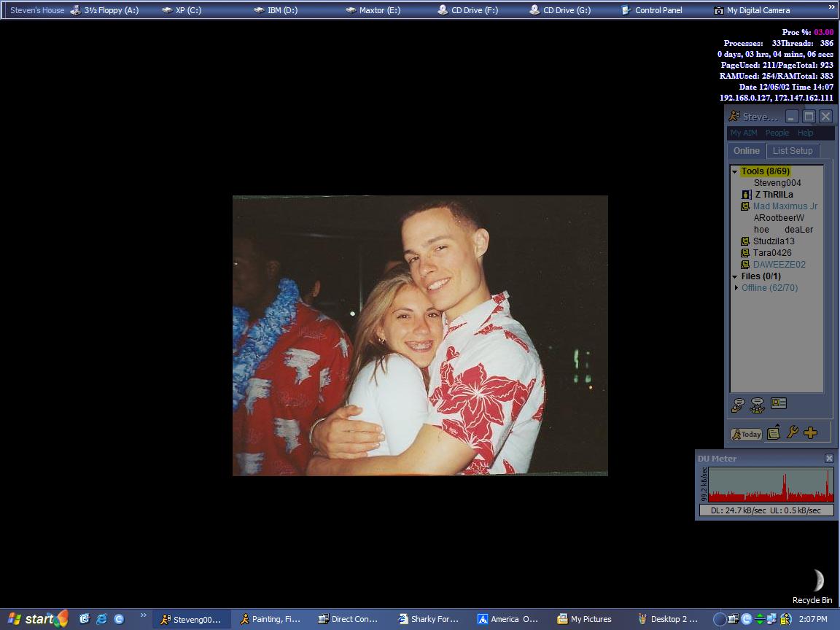The image size is (840, 630).
Task: Switch to the List Setup tab
Action: pos(792,151)
